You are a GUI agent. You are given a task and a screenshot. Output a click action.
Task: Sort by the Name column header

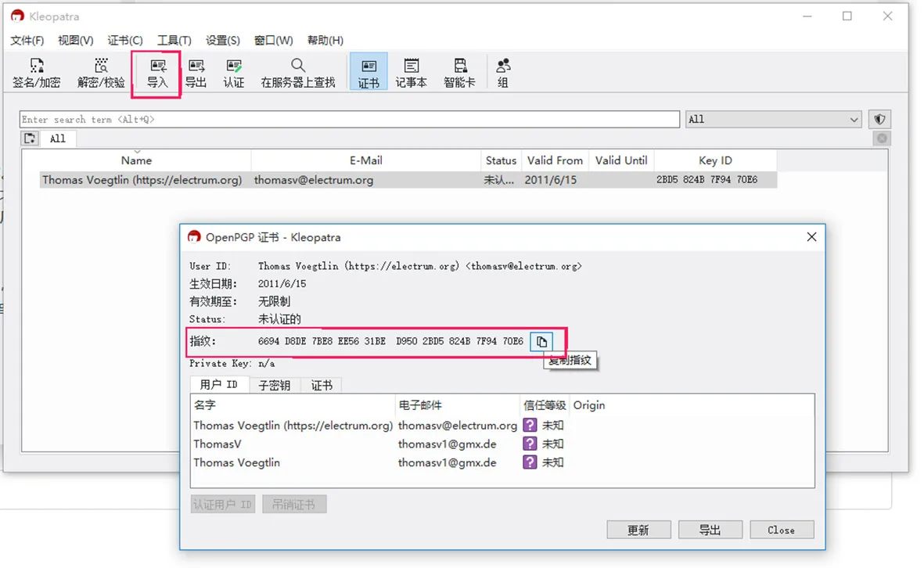point(136,160)
